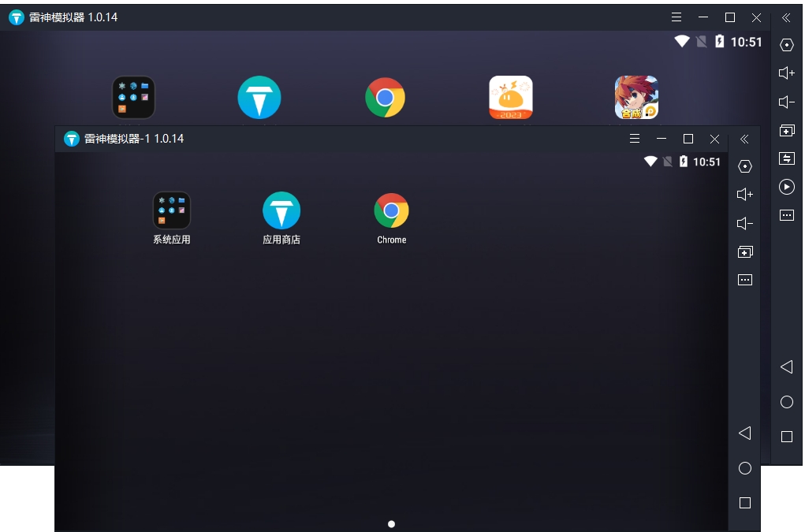Open hexagon settings icon in 雷神模拟器-1 sidebar
Image resolution: width=805 pixels, height=532 pixels.
(745, 166)
